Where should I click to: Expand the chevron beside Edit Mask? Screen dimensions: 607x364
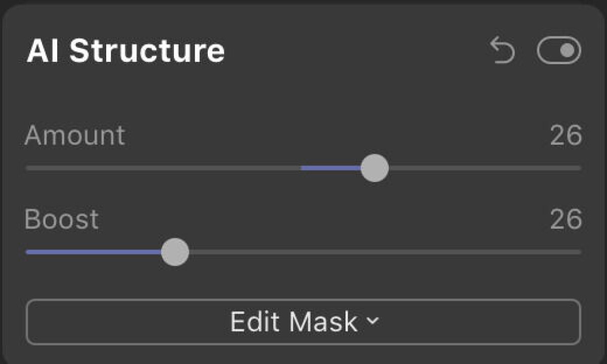(372, 321)
